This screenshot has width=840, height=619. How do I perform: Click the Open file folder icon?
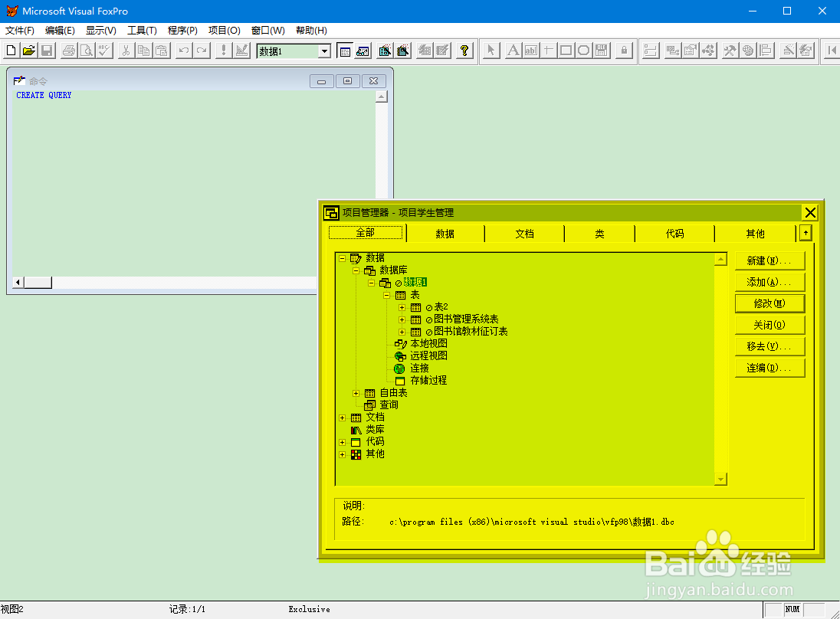click(x=29, y=51)
